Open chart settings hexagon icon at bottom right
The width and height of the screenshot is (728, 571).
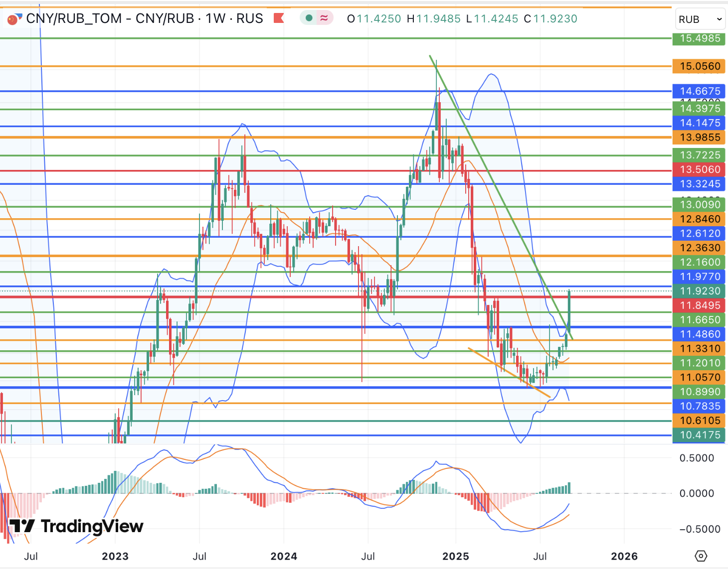[701, 556]
